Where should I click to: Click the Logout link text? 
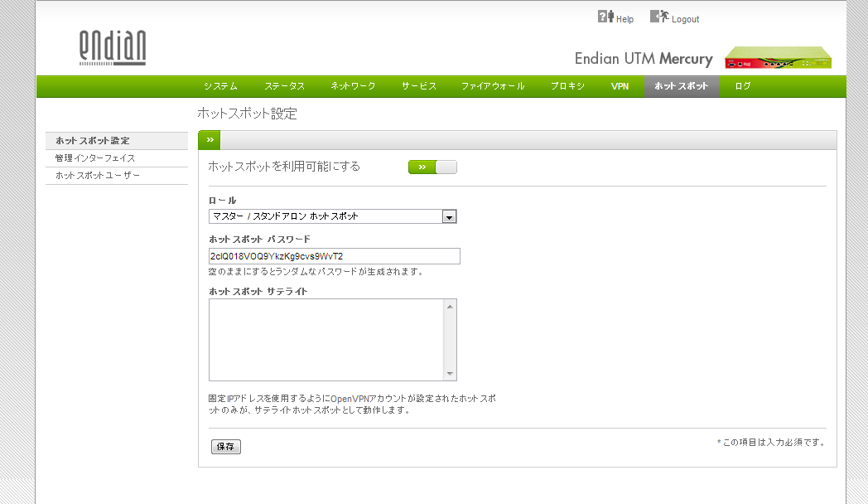[x=685, y=19]
